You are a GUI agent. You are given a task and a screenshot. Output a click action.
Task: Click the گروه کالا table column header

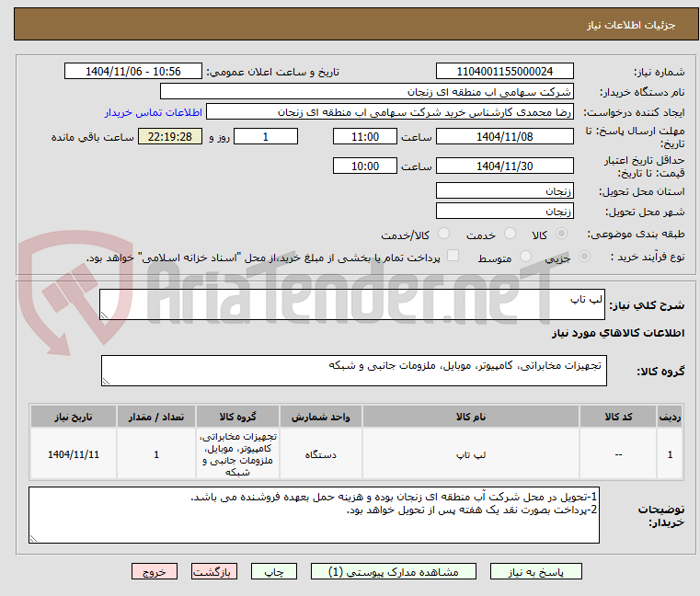[x=237, y=417]
